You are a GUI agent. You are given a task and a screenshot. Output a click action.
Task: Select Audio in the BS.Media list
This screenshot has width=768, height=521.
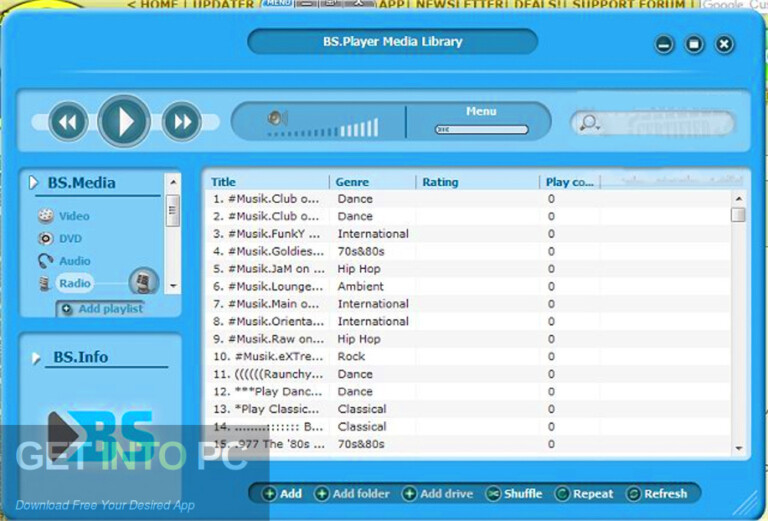click(74, 261)
